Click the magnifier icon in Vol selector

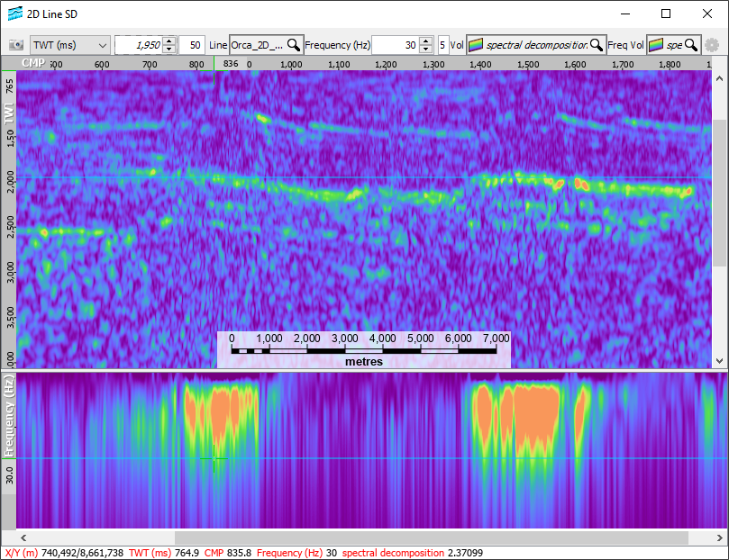[597, 45]
